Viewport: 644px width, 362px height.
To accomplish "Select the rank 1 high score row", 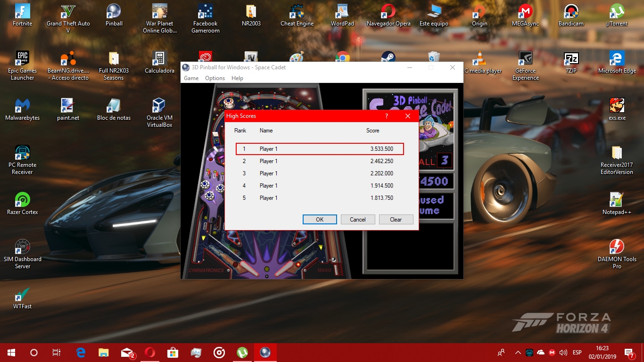I will click(x=320, y=149).
